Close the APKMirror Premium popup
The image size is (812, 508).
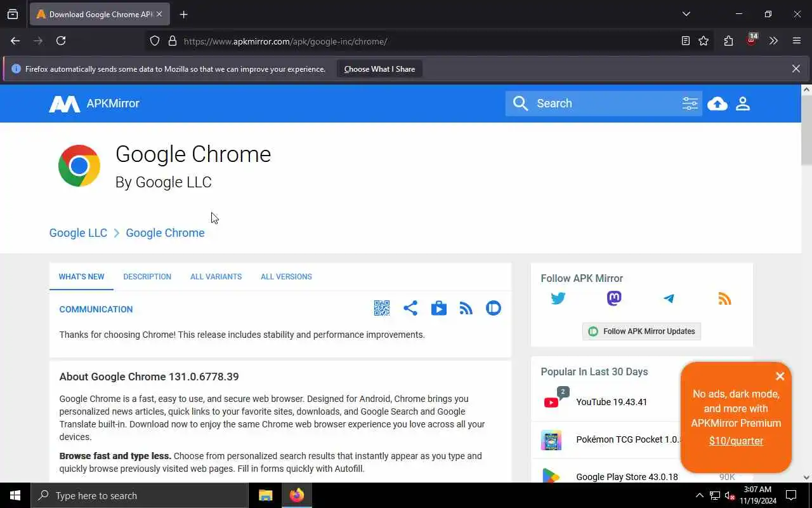(780, 376)
